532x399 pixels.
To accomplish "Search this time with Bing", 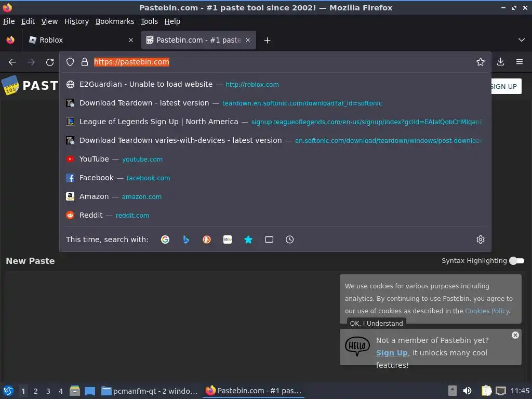I will tap(186, 240).
